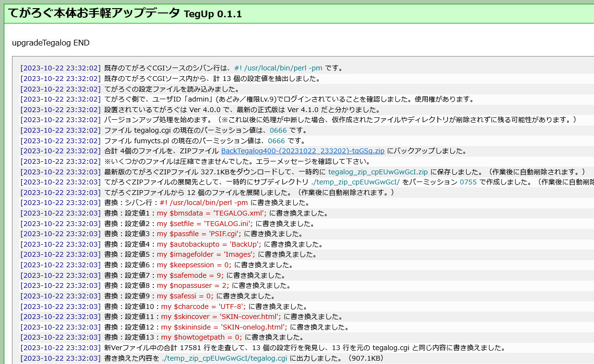
Task: Open the BackTegalog400-(20231022_233202)-tqGSq.zip backup link
Action: (x=303, y=151)
